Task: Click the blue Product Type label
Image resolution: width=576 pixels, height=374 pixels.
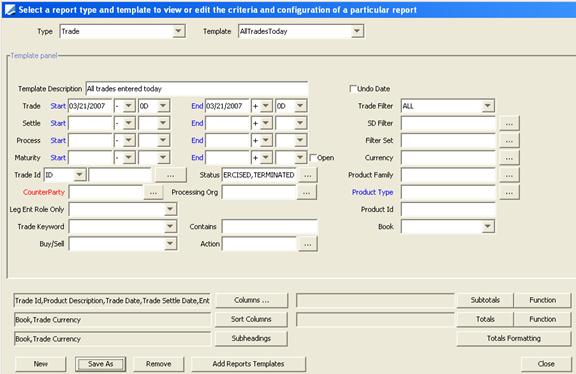Action: click(x=372, y=192)
